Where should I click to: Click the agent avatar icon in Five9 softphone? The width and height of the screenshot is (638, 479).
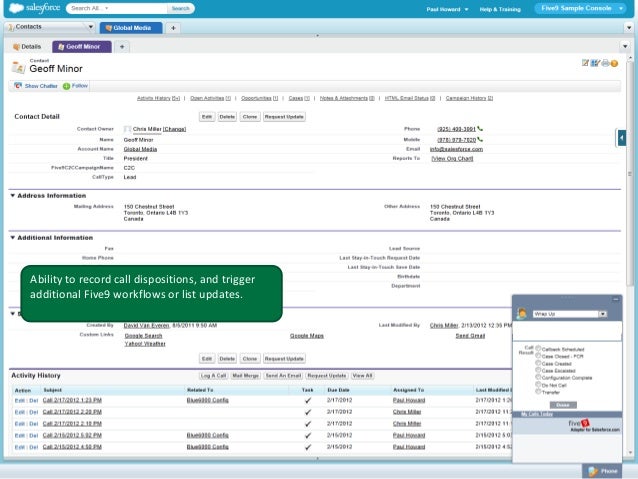coord(522,313)
